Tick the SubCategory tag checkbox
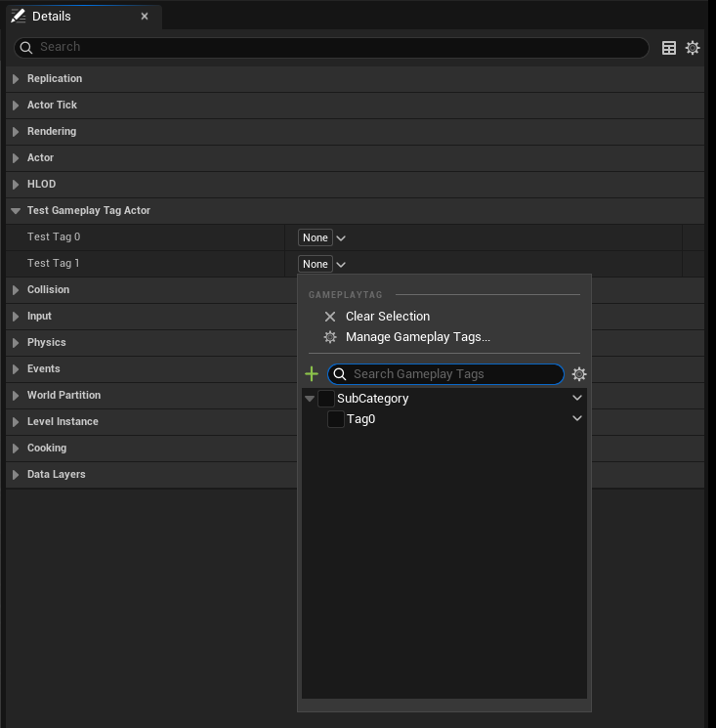716x728 pixels. [x=325, y=399]
